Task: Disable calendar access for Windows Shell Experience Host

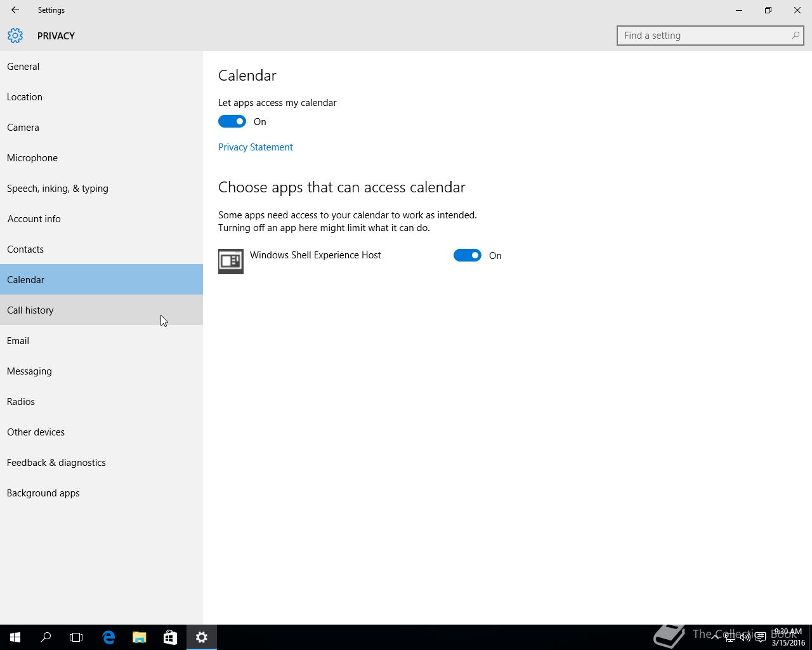Action: click(x=468, y=255)
